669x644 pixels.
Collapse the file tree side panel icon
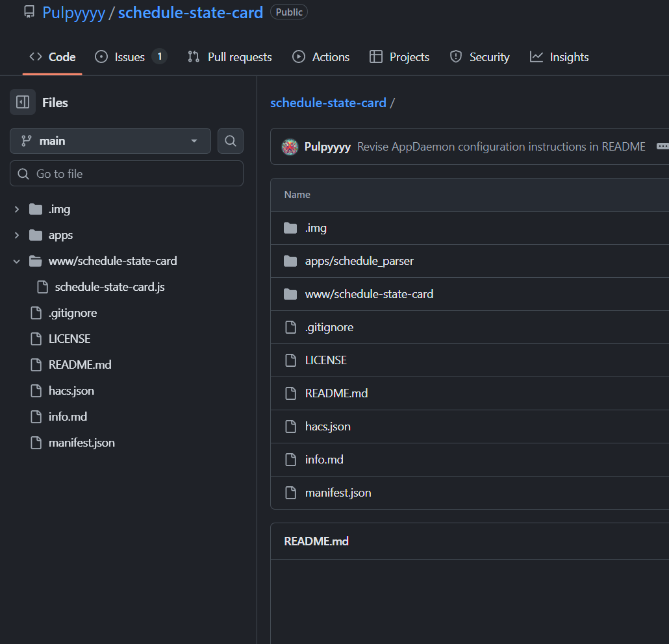point(23,102)
